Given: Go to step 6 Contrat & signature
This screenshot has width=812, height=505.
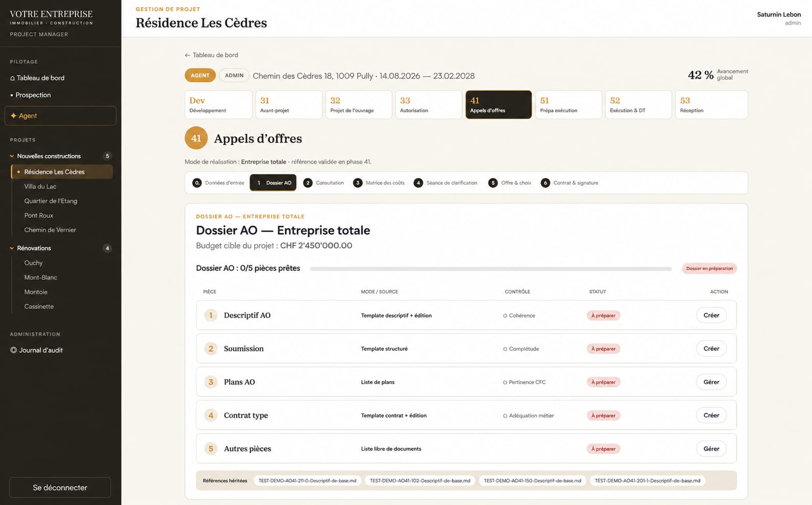Looking at the screenshot, I should [570, 183].
